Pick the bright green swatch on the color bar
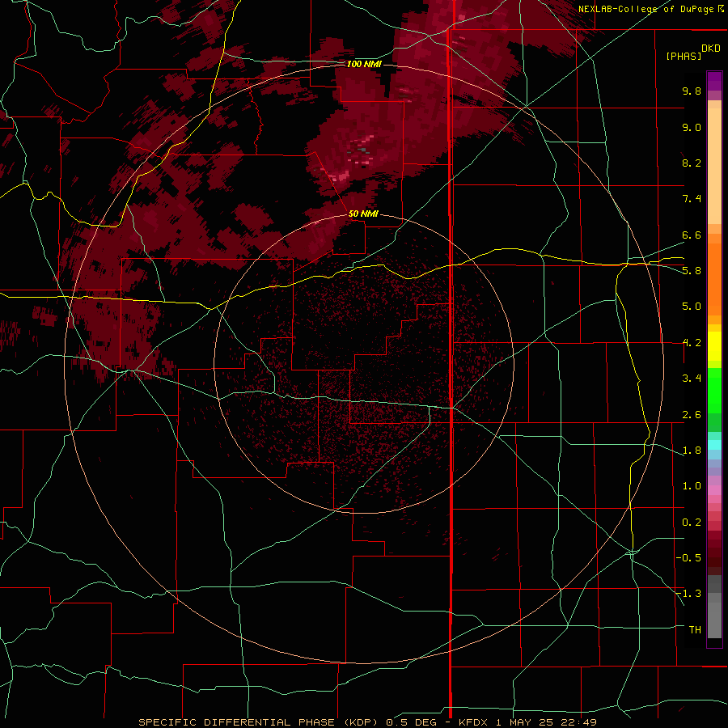 (714, 390)
